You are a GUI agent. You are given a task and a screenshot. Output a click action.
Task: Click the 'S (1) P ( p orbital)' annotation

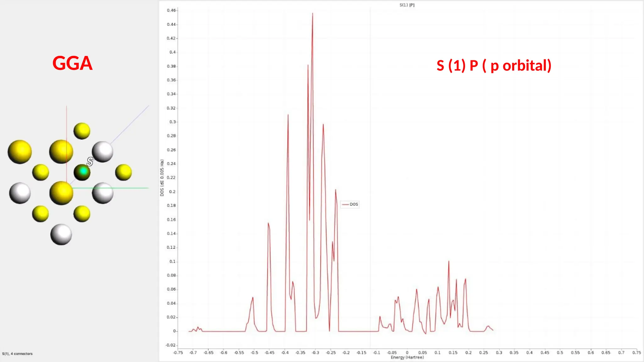[x=494, y=66]
